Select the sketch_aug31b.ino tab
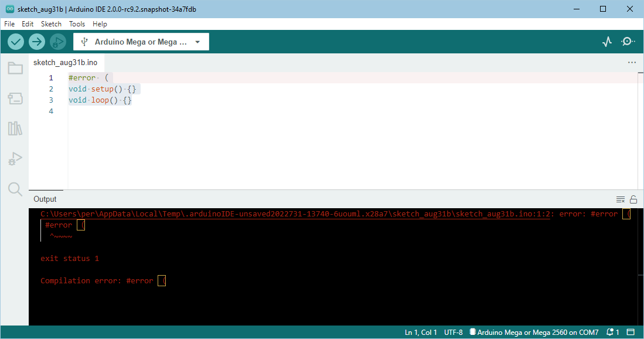The height and width of the screenshot is (339, 644). click(x=65, y=62)
